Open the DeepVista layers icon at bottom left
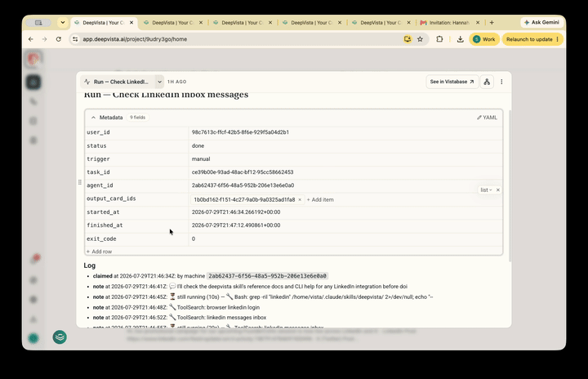 60,337
